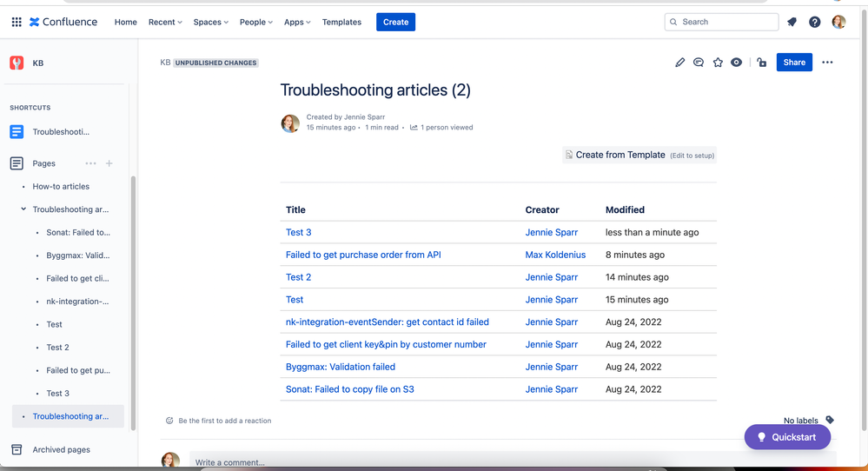
Task: Click the Title column header
Action: (295, 209)
